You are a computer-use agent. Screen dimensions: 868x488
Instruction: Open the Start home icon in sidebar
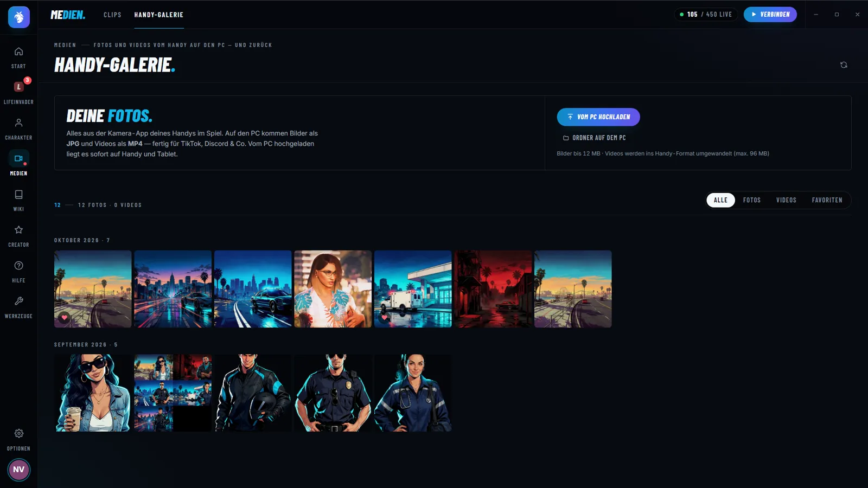point(18,57)
